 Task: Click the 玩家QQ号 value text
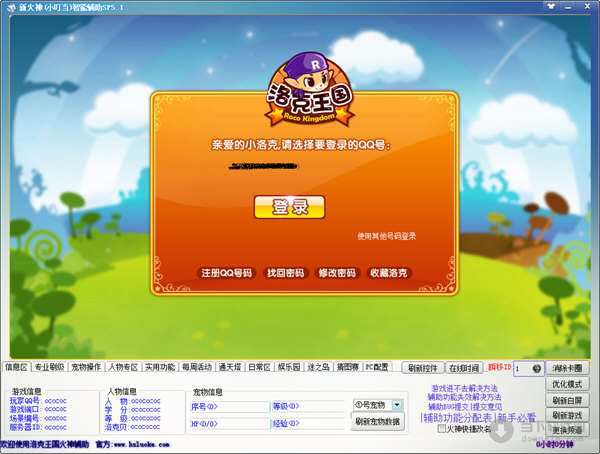coord(55,401)
